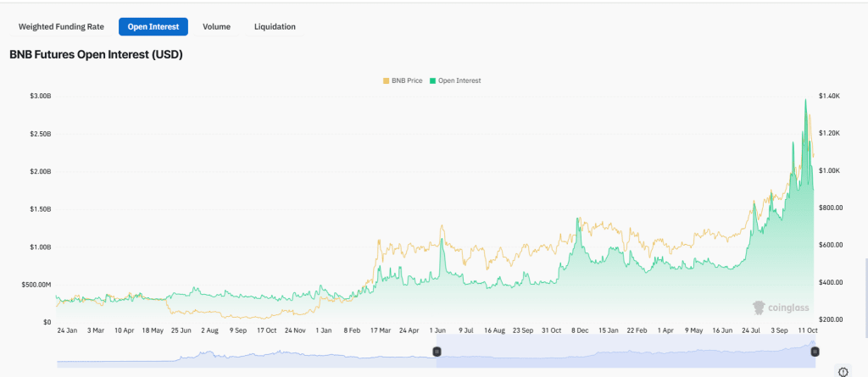
Task: Click the 23 Sep date label
Action: point(522,330)
